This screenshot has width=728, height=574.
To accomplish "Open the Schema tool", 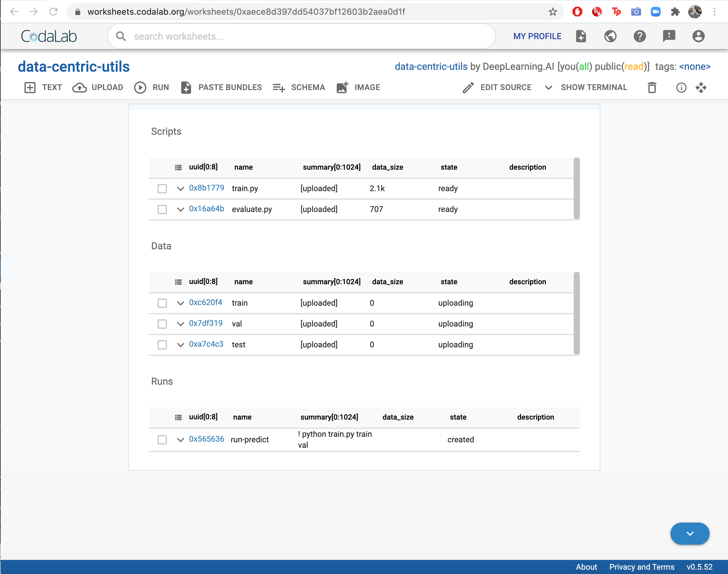I will coord(299,87).
